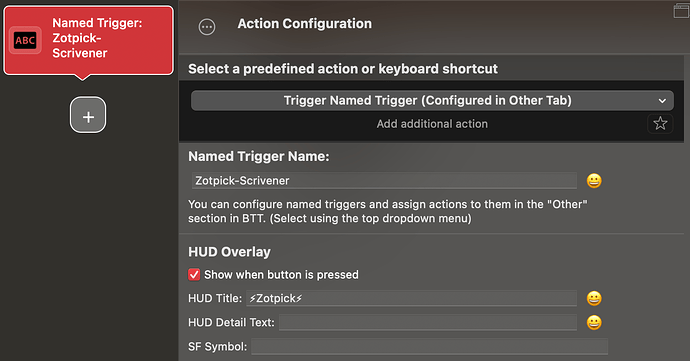Open emoji picker for Named Trigger Name
The image size is (690, 361).
(x=594, y=180)
